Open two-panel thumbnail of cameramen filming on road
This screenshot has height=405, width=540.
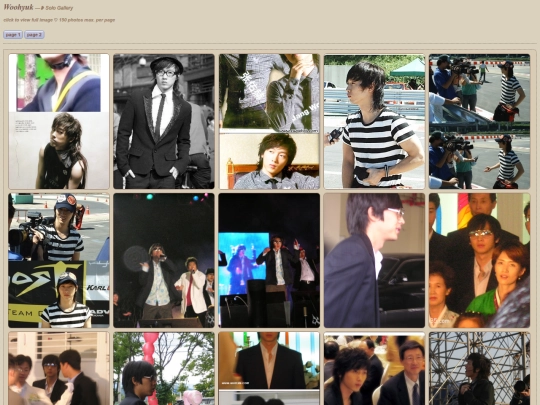click(x=479, y=121)
